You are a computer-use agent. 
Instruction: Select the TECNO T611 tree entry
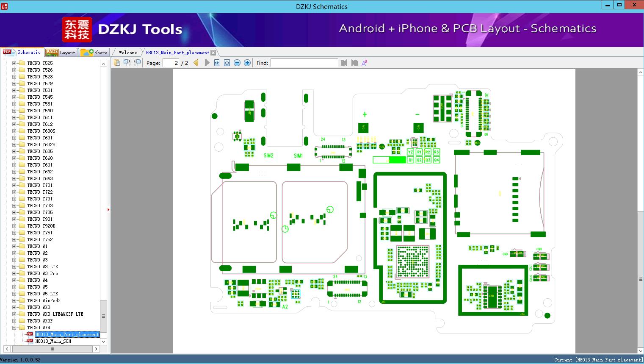pos(40,117)
